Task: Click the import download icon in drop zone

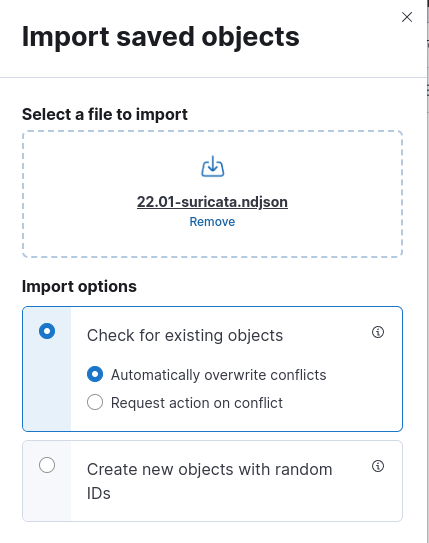Action: pyautogui.click(x=213, y=167)
